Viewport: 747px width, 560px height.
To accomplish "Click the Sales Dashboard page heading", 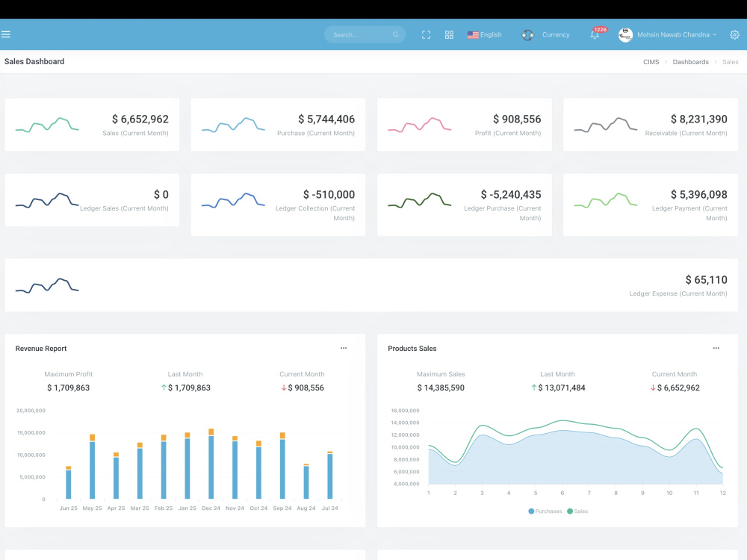I will pos(34,61).
